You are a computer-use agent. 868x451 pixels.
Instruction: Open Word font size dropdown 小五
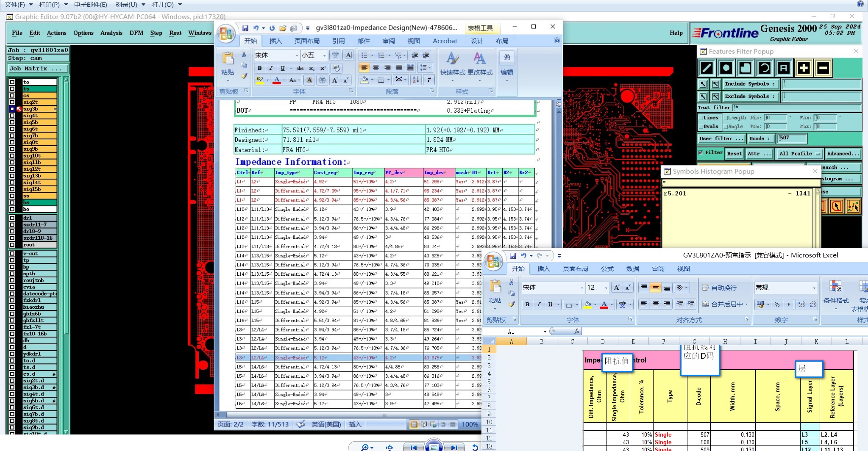[x=325, y=55]
